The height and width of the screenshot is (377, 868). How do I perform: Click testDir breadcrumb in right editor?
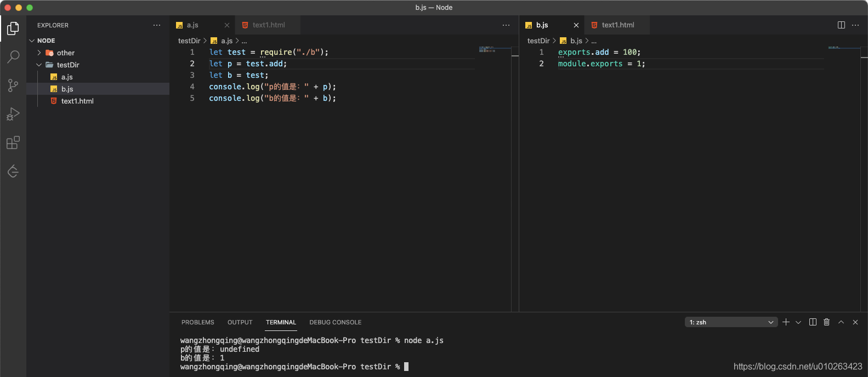(x=538, y=41)
